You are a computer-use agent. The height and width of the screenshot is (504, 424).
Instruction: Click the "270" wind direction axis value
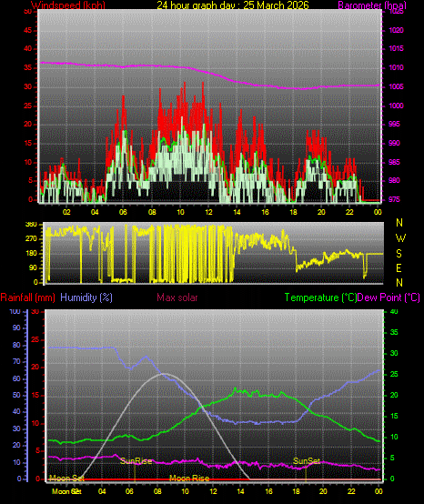pyautogui.click(x=31, y=239)
